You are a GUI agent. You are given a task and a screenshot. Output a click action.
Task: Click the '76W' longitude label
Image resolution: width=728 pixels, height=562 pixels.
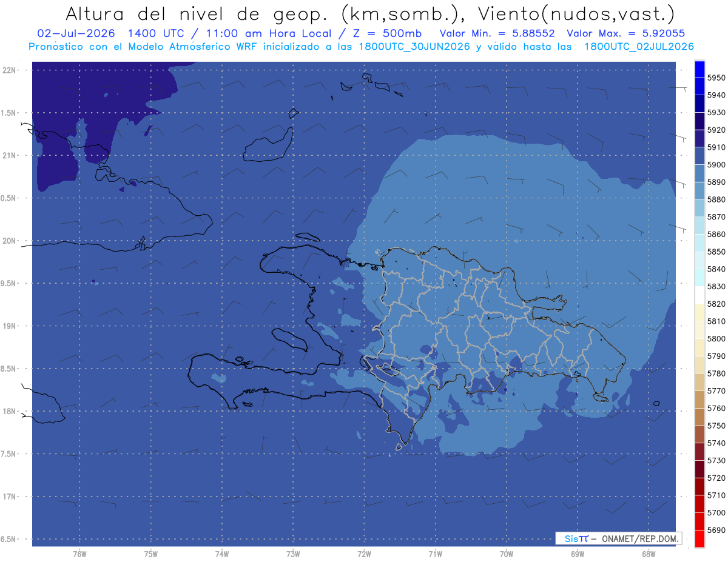coord(79,554)
